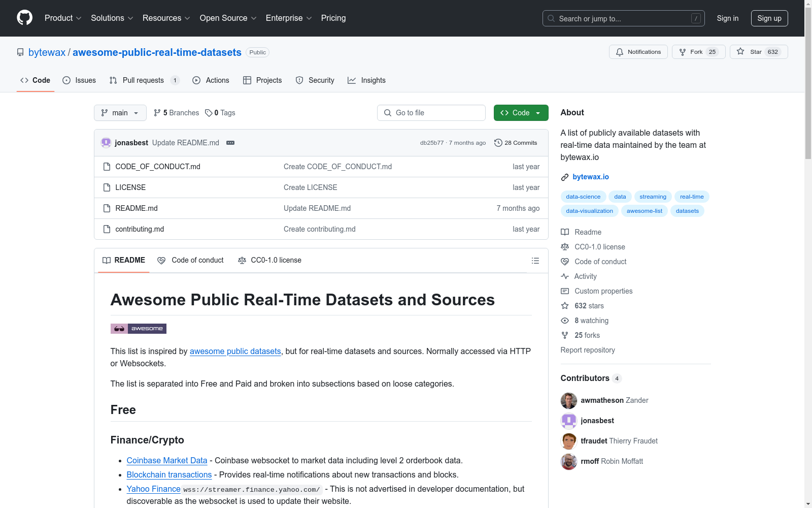Expand the Resources menu

click(x=166, y=18)
